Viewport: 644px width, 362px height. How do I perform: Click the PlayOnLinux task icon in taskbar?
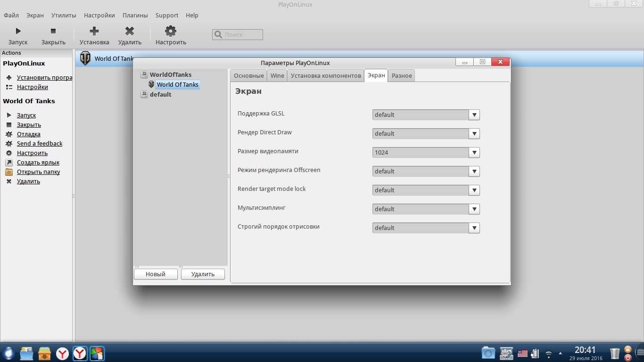97,353
